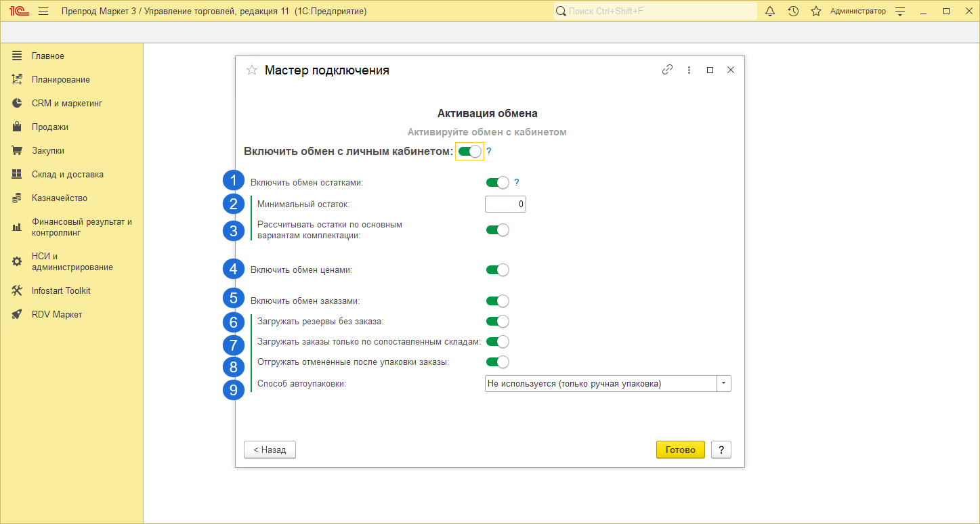The image size is (980, 524).
Task: Expand the Способ автоупаковки dropdown arrow
Action: pos(724,384)
